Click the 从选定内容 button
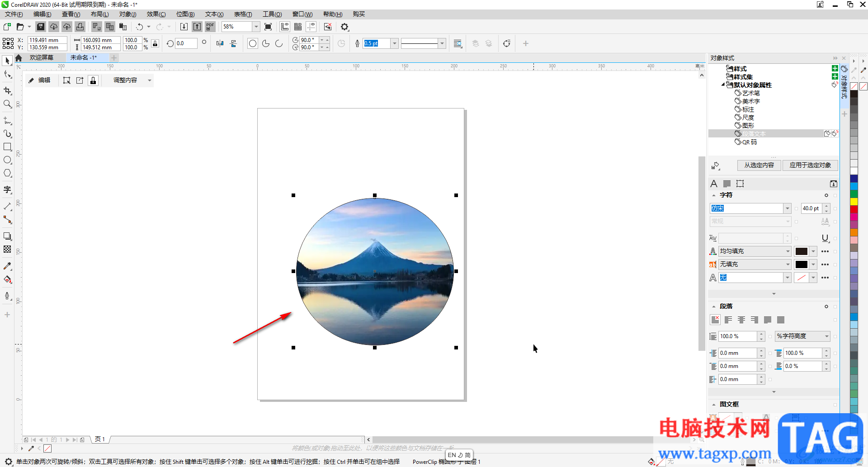Viewport: 868px width, 467px height. click(759, 165)
